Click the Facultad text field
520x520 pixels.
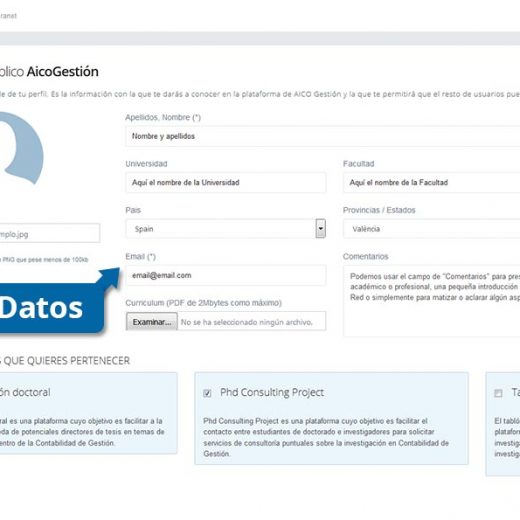[431, 182]
